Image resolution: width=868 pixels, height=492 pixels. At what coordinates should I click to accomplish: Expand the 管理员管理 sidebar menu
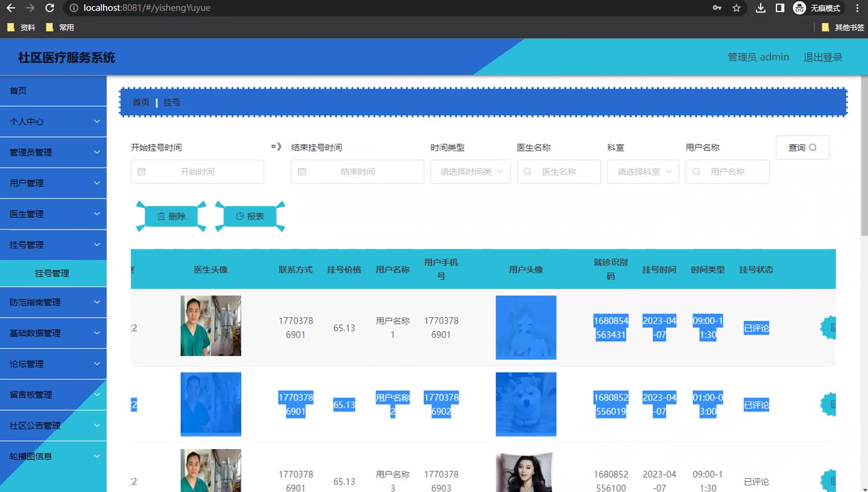[53, 153]
